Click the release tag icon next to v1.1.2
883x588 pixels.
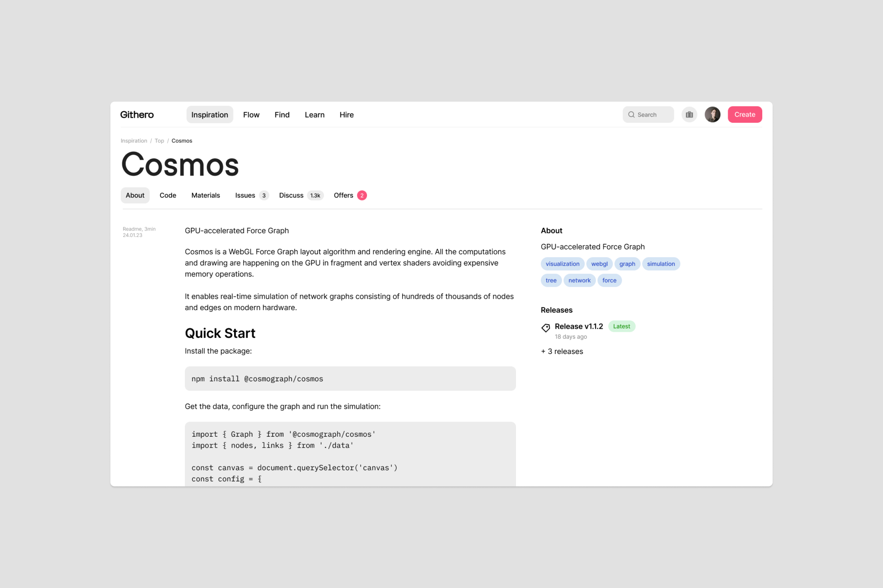[545, 327]
